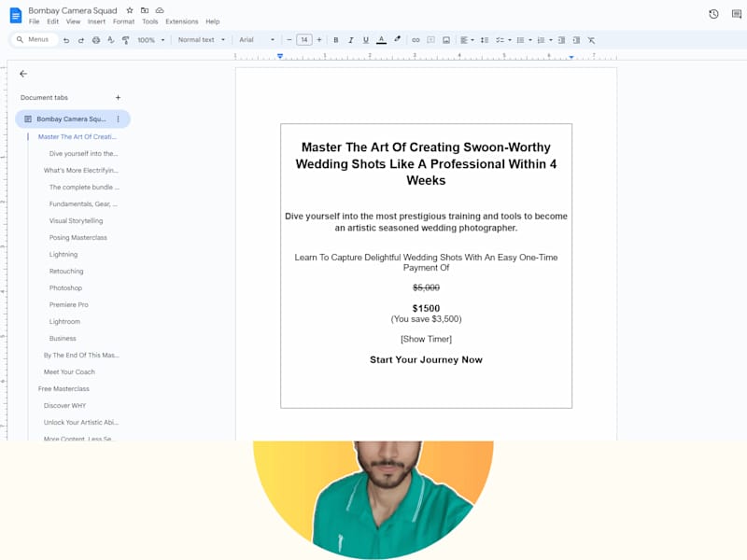The image size is (747, 560).
Task: Decrease font size with minus button
Action: [x=289, y=40]
